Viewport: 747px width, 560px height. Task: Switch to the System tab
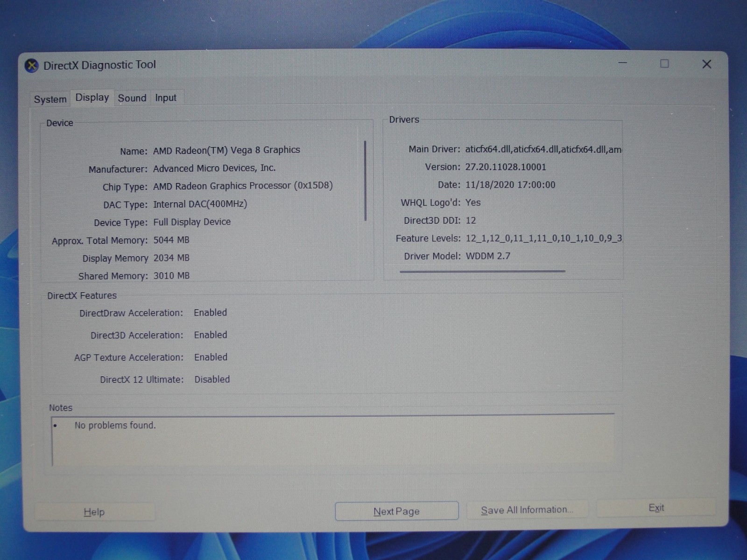(50, 99)
